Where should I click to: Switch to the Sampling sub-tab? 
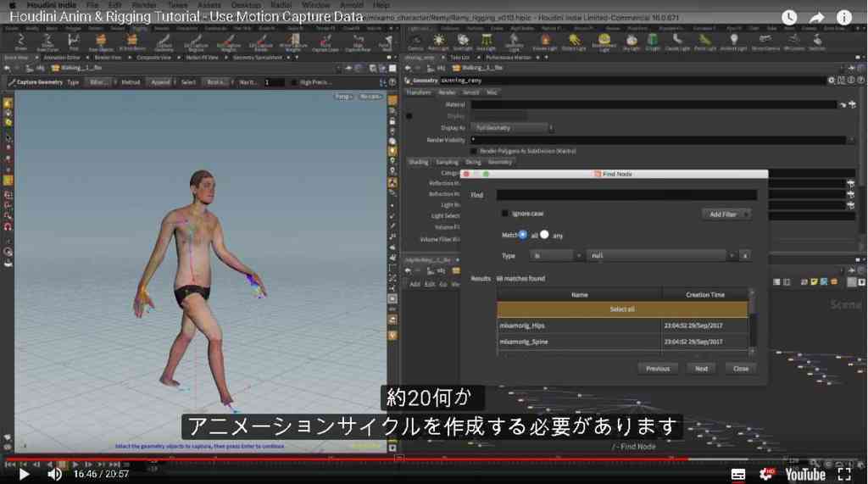447,162
